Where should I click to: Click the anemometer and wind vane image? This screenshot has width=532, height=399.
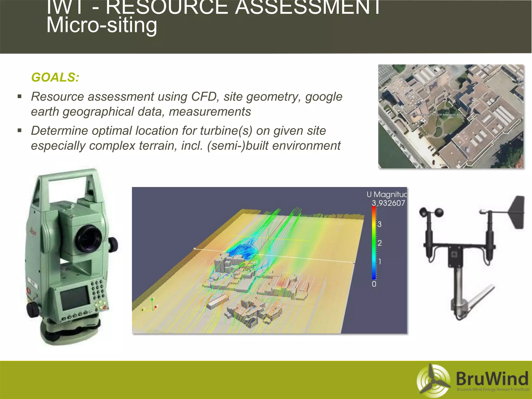pyautogui.click(x=471, y=258)
